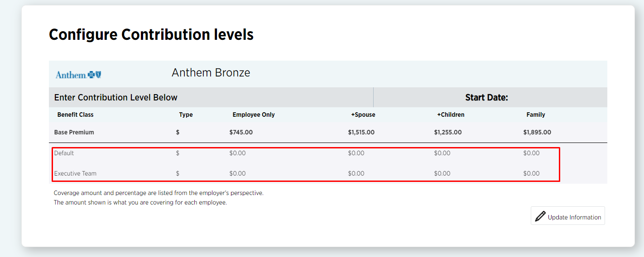Select the Anthem Bronze plan title
644x257 pixels.
(x=211, y=72)
